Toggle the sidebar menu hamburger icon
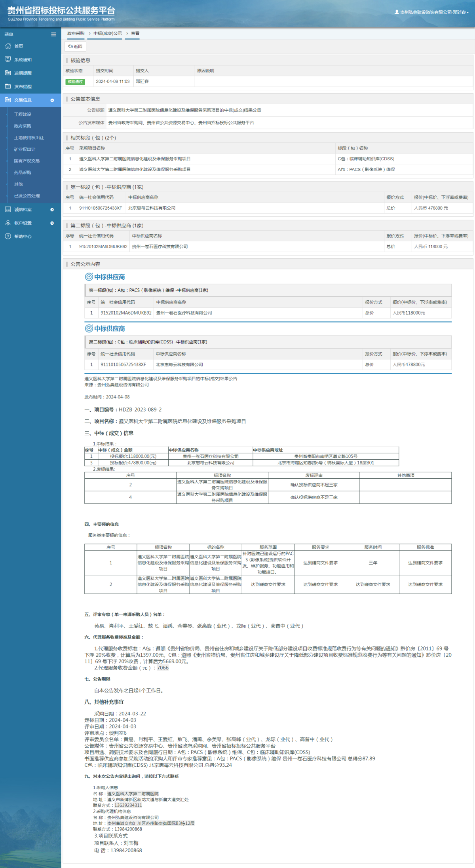Image resolution: width=475 pixels, height=868 pixels. pyautogui.click(x=53, y=34)
